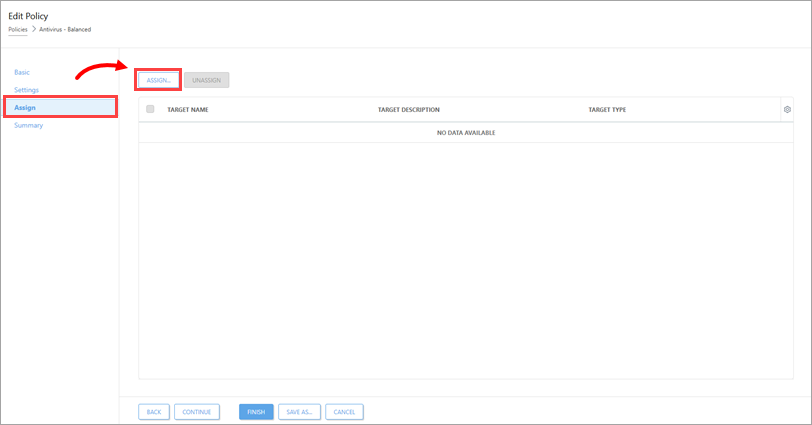The width and height of the screenshot is (812, 425).
Task: Follow the Policies breadcrumb link
Action: (x=18, y=29)
